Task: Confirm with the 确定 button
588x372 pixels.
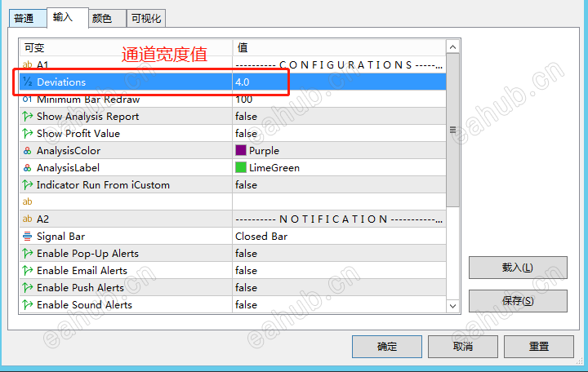Action: (x=386, y=347)
